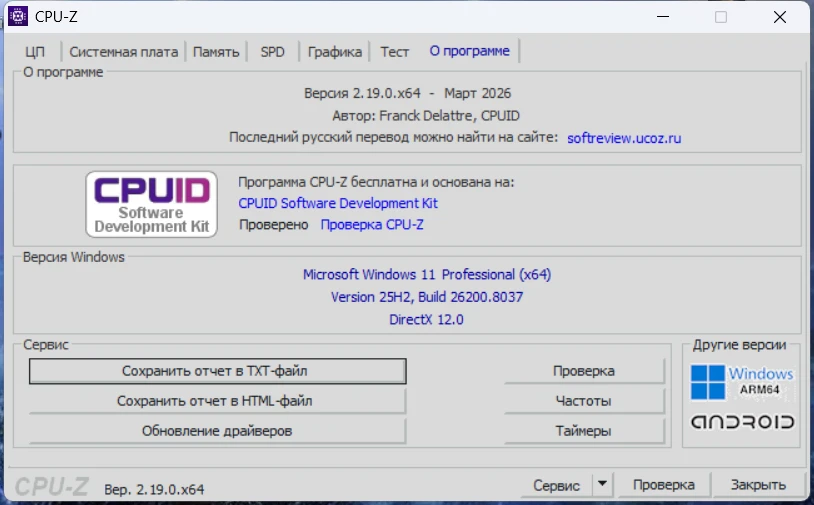Viewport: 814px width, 505px height.
Task: Open the Частоты button
Action: 584,401
